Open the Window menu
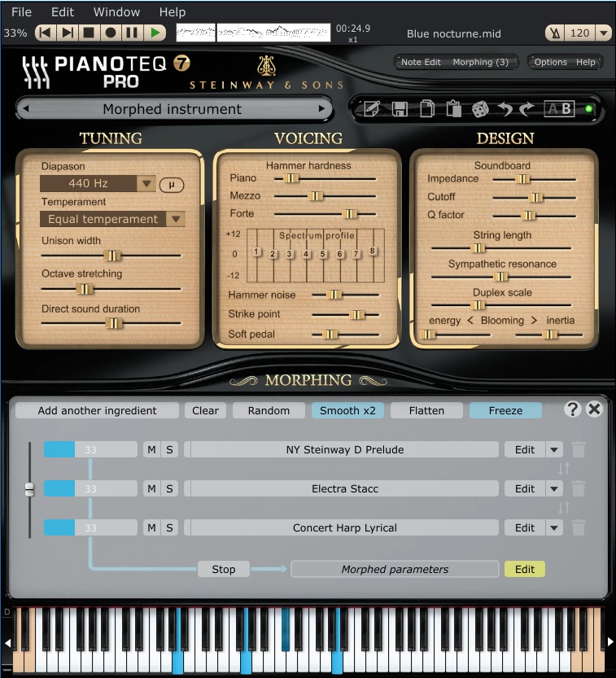Image resolution: width=616 pixels, height=678 pixels. (x=116, y=12)
